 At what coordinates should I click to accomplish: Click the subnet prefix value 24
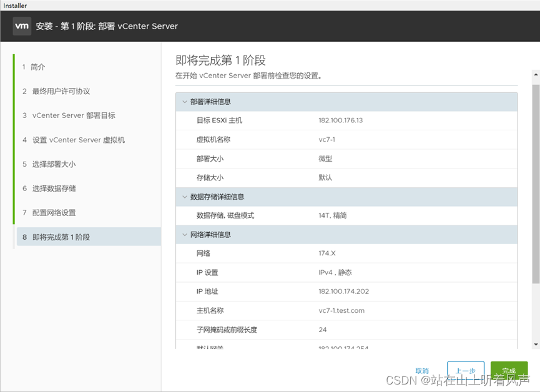[323, 330]
